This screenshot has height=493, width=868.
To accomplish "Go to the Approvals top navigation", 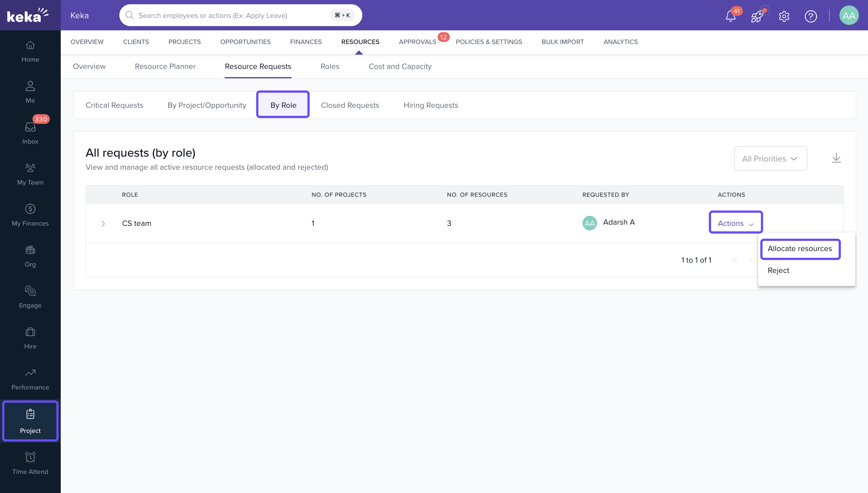I will click(x=417, y=42).
